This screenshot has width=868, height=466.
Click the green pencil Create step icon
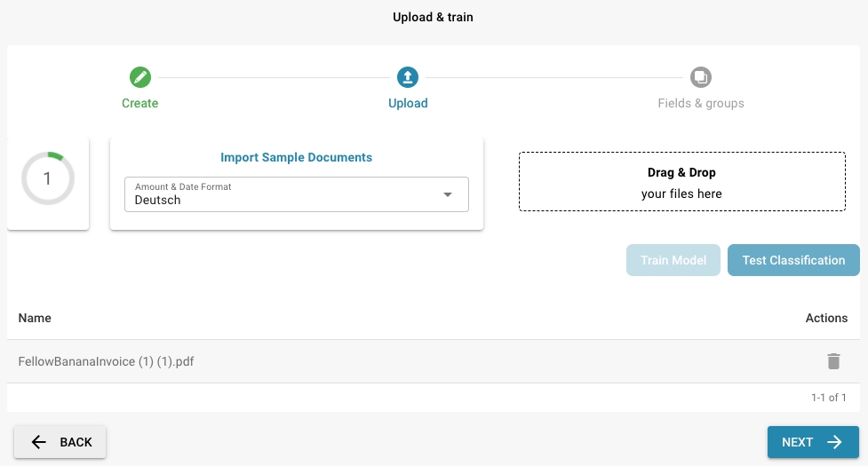coord(139,77)
